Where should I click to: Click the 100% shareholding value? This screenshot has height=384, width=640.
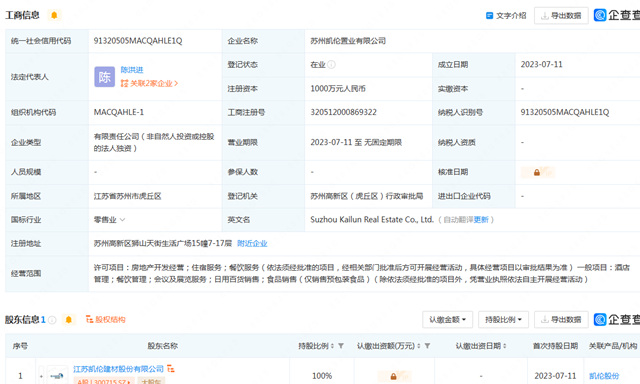tap(322, 376)
